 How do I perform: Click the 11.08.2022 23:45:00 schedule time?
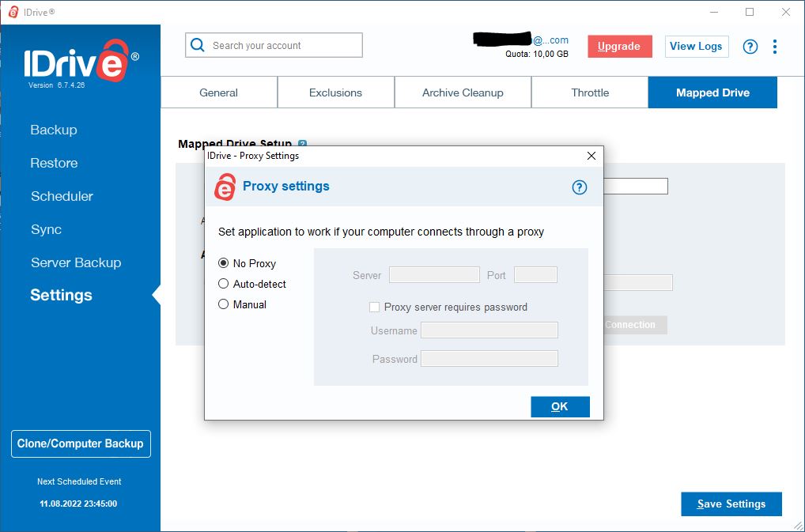click(x=78, y=504)
